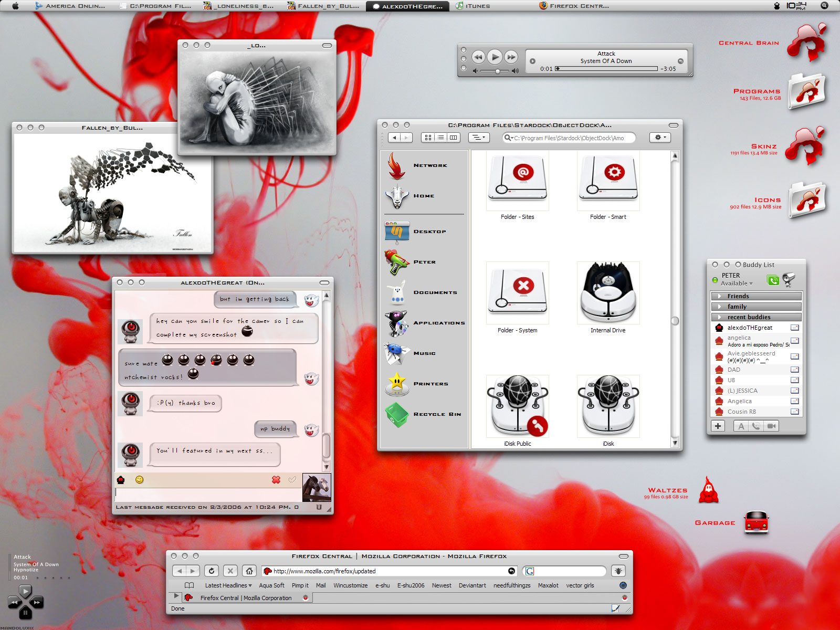840x630 pixels.
Task: Click the Wincustomize bookmark
Action: [x=350, y=585]
